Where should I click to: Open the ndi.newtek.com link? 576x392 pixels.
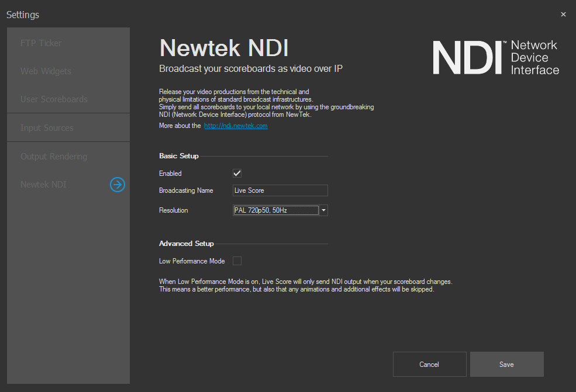tap(236, 126)
